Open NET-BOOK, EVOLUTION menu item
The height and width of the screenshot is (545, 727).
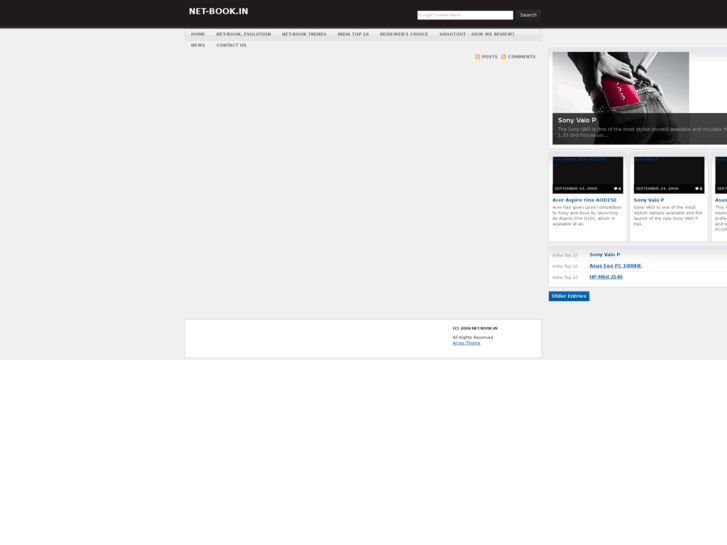click(x=243, y=34)
